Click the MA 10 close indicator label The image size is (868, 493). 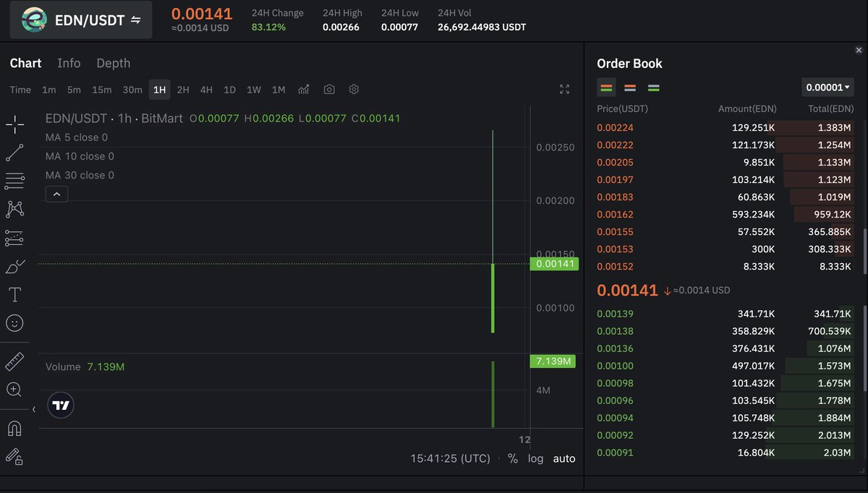tap(80, 156)
